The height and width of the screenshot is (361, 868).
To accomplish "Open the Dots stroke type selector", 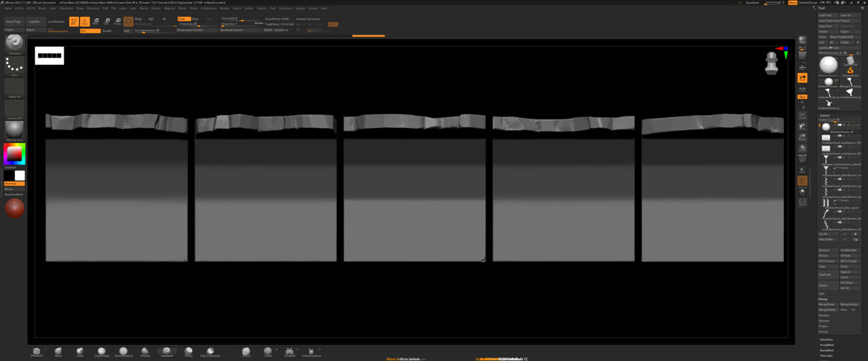I will (x=14, y=66).
